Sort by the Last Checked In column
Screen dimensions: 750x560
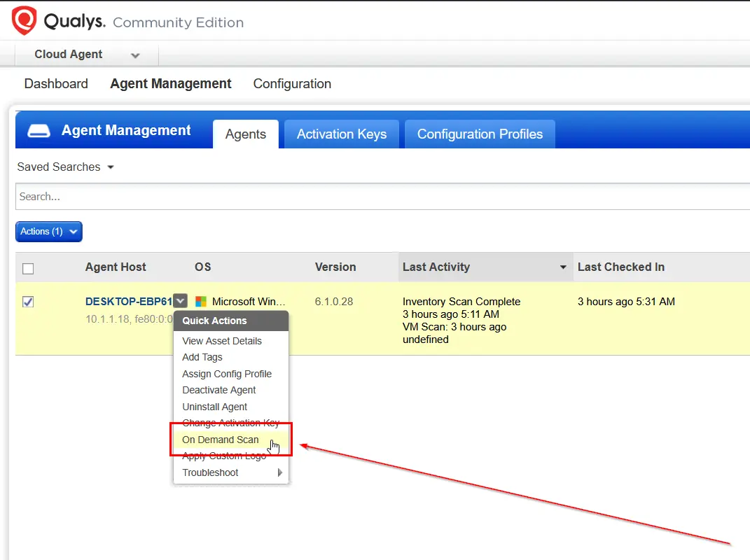pyautogui.click(x=621, y=267)
